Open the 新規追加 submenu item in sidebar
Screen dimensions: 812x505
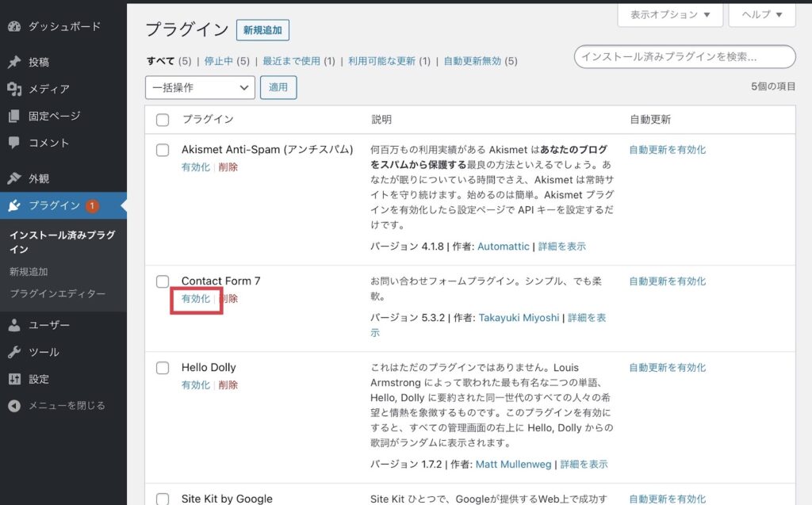(28, 271)
